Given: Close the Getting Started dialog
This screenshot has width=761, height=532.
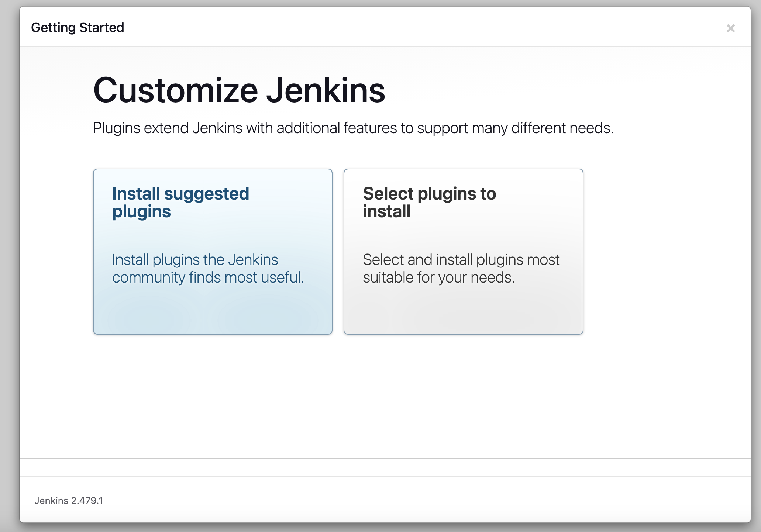Looking at the screenshot, I should click(730, 28).
